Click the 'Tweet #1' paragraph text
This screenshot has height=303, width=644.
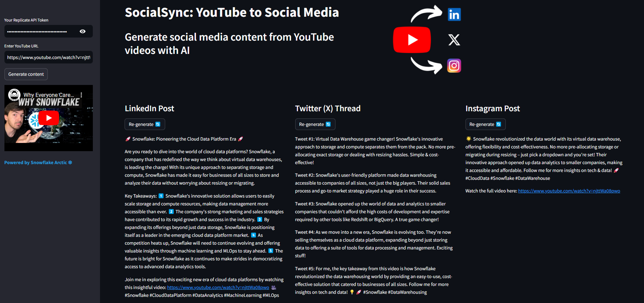375,151
